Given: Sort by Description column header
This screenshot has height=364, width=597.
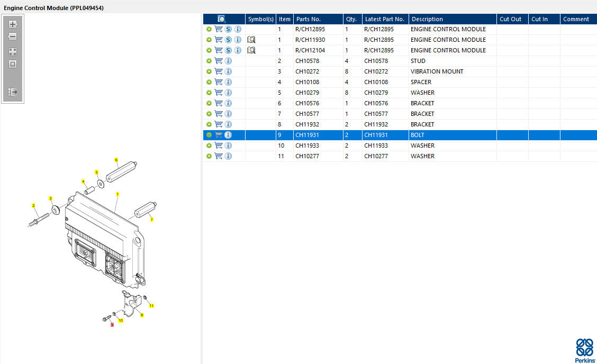Looking at the screenshot, I should click(x=427, y=19).
